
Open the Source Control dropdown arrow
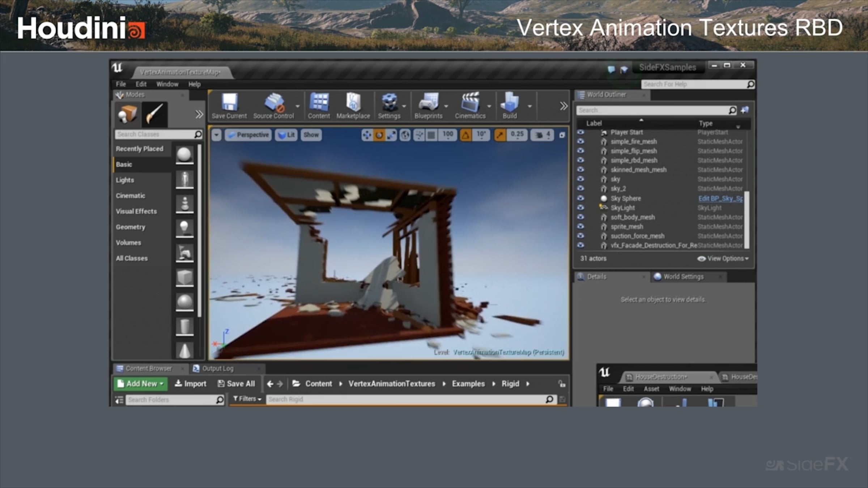point(298,106)
